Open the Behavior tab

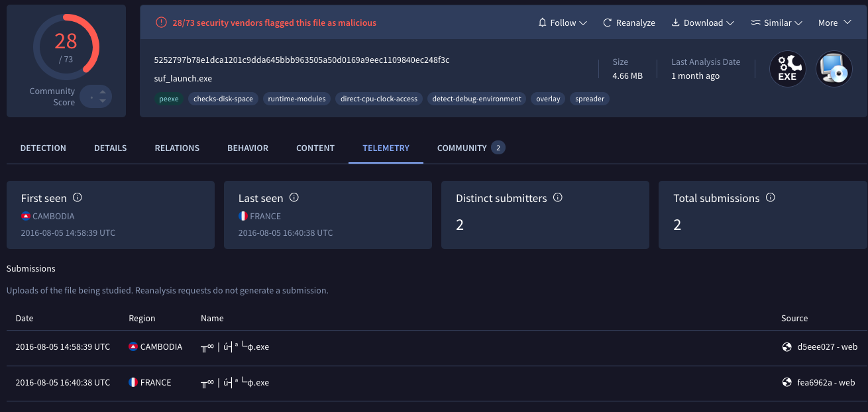coord(248,148)
